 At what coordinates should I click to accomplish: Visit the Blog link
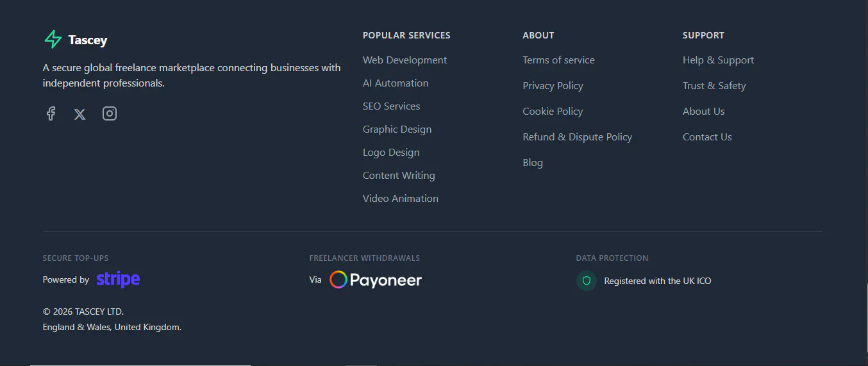pyautogui.click(x=533, y=163)
